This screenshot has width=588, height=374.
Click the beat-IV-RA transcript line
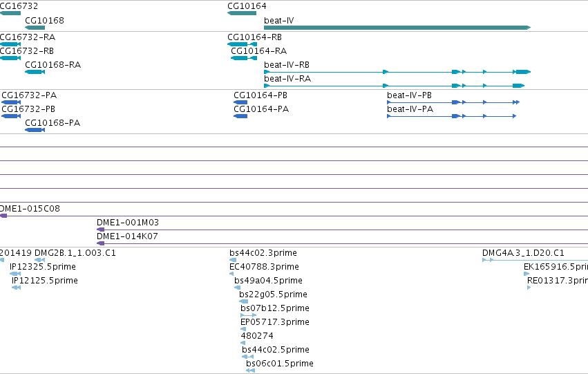click(x=394, y=86)
